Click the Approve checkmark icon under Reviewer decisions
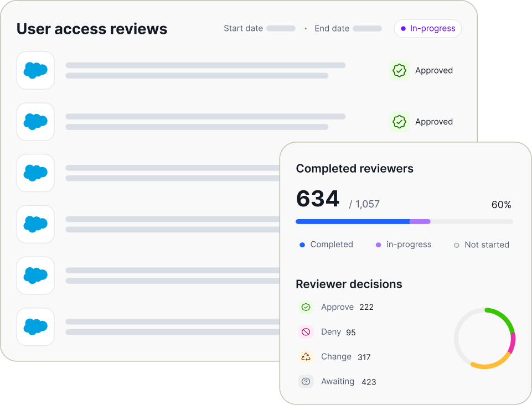Viewport: 532px width, 405px height. coord(306,307)
